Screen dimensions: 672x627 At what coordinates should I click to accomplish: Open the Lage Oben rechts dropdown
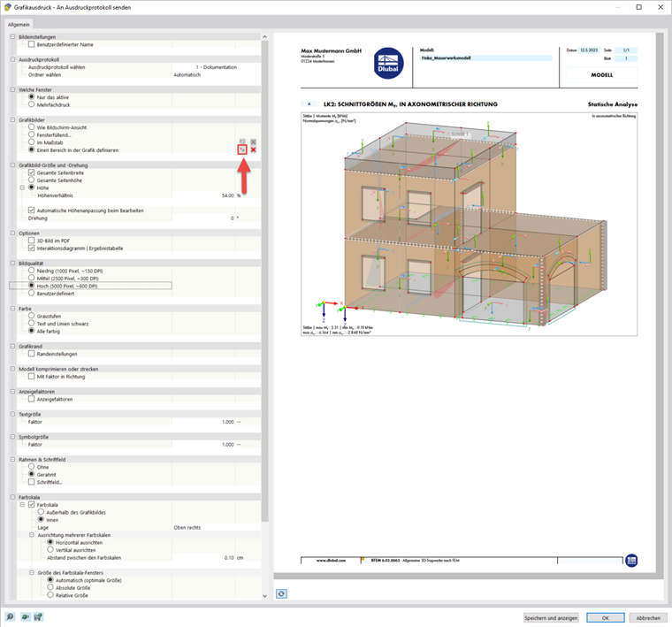217,528
